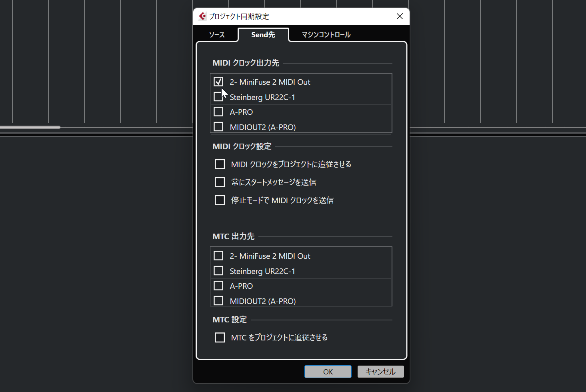The width and height of the screenshot is (586, 392).
Task: Check MIDIOUT2 (A-PRO) under MTC 出力先
Action: pyautogui.click(x=218, y=300)
